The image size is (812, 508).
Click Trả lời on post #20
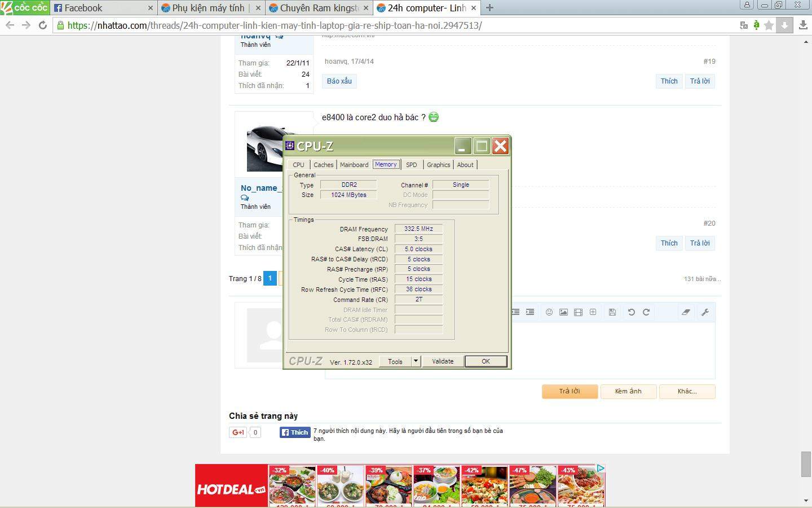click(700, 243)
